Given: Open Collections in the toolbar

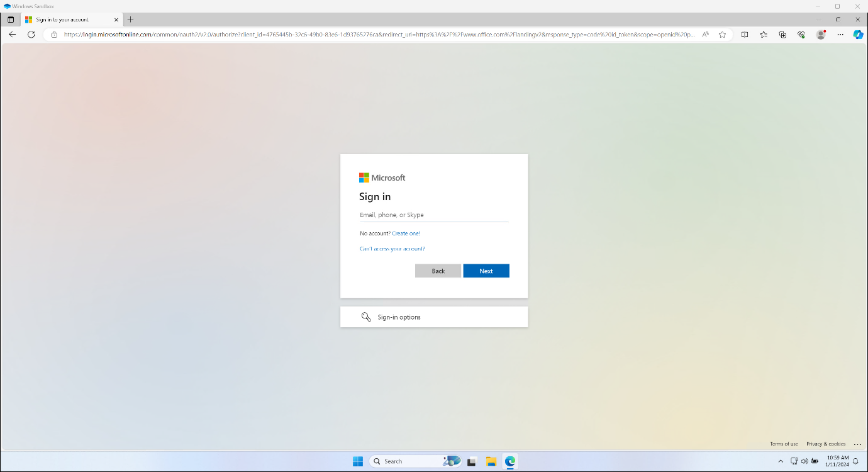Looking at the screenshot, I should click(782, 35).
